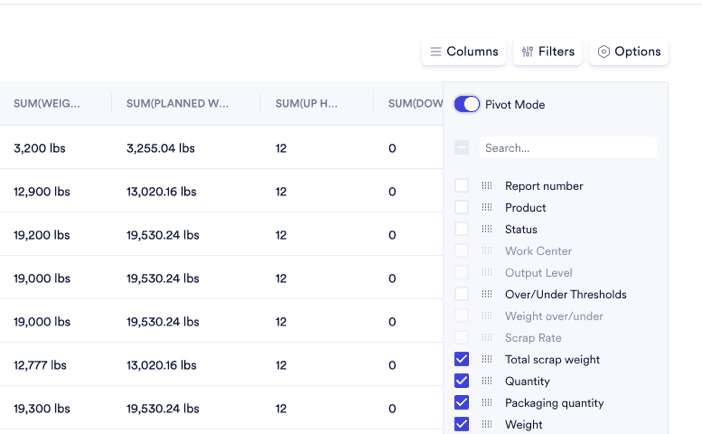Toggle the select-all columns checkbox
Image resolution: width=702 pixels, height=434 pixels.
click(x=461, y=148)
